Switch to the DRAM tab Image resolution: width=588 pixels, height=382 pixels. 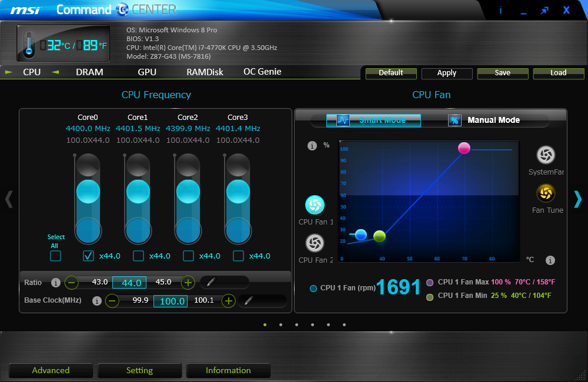pos(89,72)
